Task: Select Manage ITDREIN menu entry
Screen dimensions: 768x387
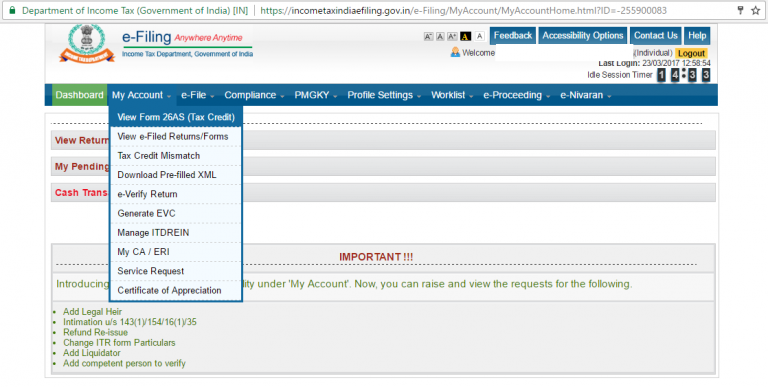Action: point(176,233)
